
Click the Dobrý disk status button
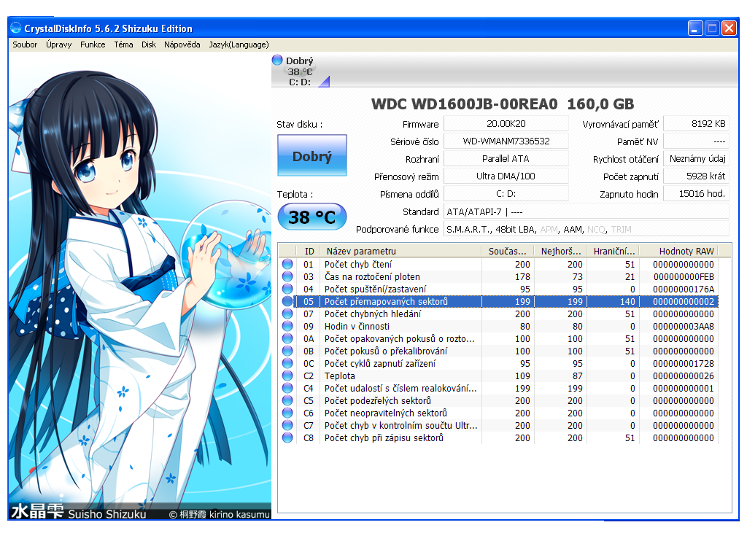(x=312, y=156)
